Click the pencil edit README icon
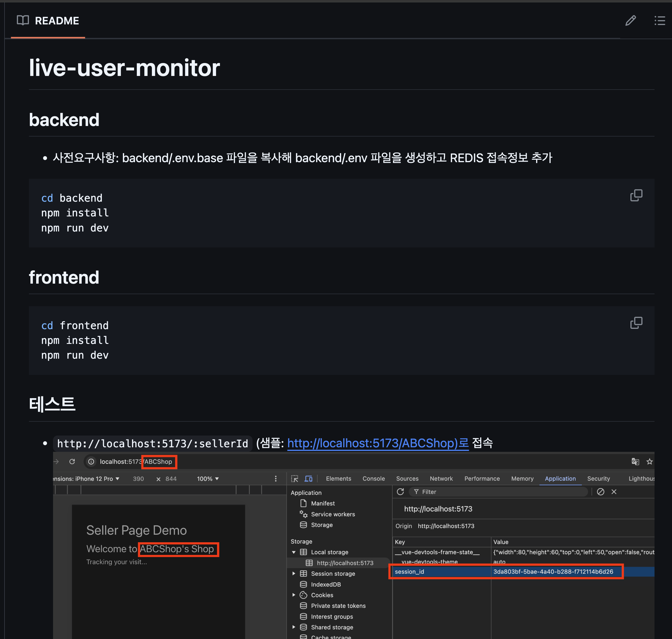The height and width of the screenshot is (639, 672). click(630, 20)
